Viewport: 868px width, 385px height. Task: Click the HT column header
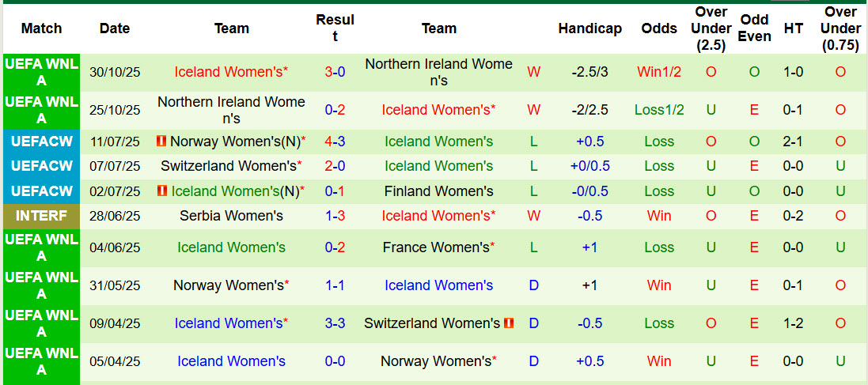click(x=793, y=28)
